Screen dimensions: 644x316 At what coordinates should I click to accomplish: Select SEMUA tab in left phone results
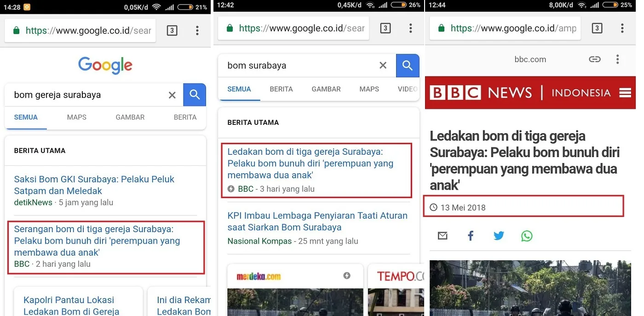[x=26, y=117]
